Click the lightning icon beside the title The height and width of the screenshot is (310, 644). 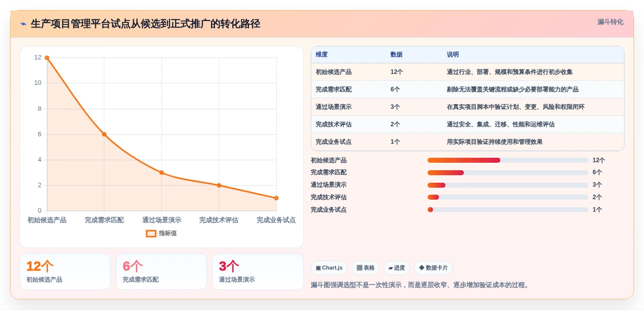click(x=23, y=24)
